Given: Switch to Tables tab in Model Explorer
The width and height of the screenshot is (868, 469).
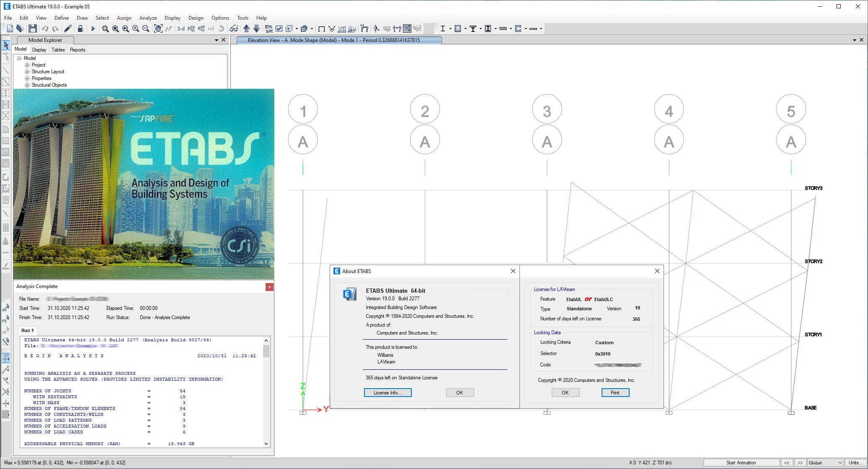Looking at the screenshot, I should point(58,50).
